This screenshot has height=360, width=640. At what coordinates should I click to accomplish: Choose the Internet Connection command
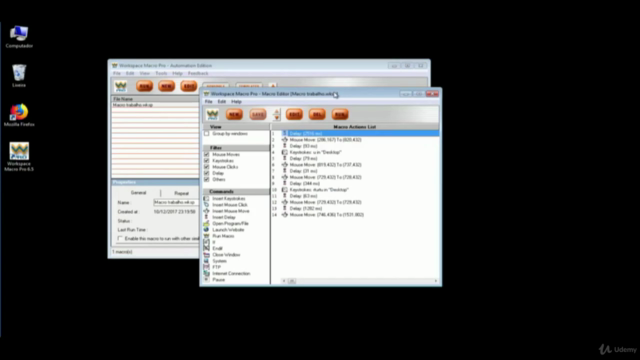[231, 273]
